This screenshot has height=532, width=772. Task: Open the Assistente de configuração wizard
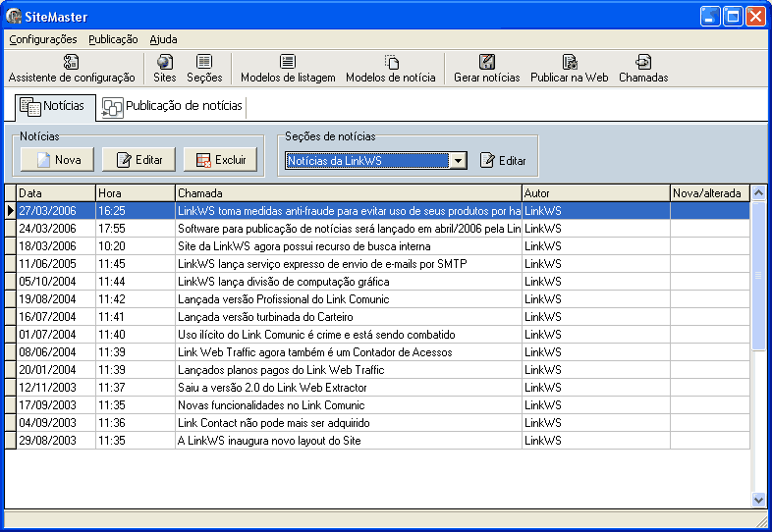pyautogui.click(x=72, y=69)
